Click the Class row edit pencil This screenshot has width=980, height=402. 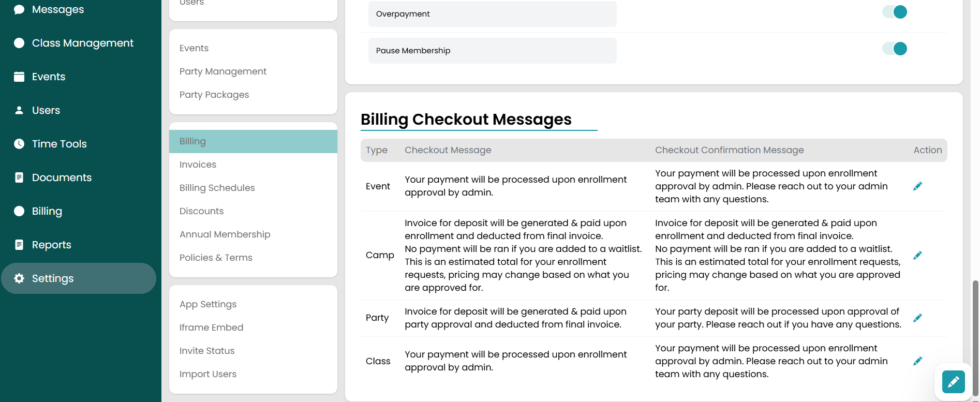point(917,361)
